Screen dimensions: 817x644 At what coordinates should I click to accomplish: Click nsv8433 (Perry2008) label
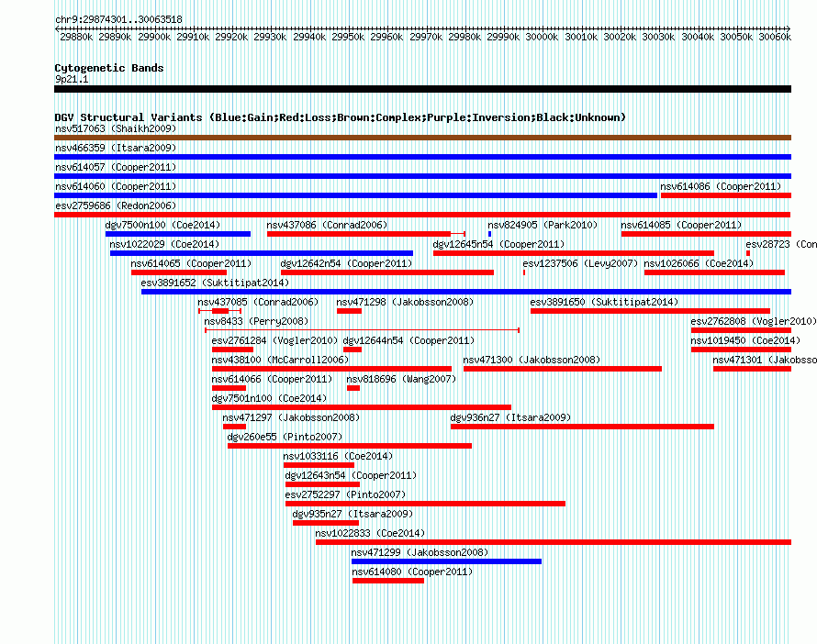(x=256, y=321)
